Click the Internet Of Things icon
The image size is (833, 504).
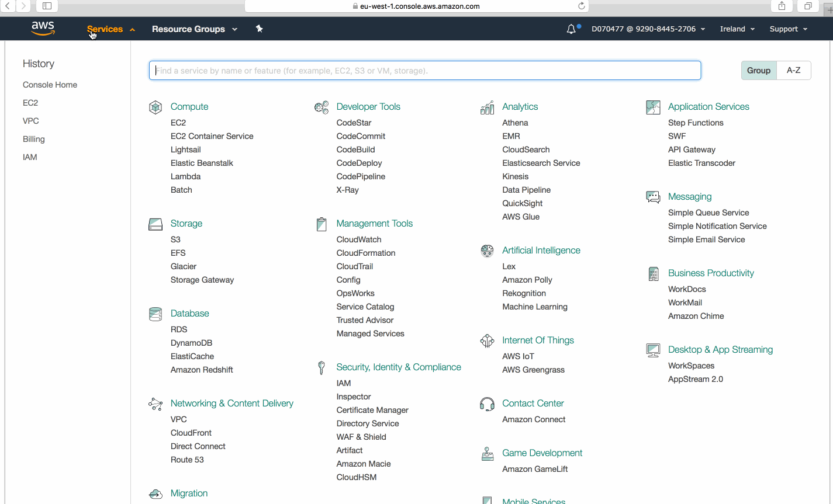pos(487,340)
